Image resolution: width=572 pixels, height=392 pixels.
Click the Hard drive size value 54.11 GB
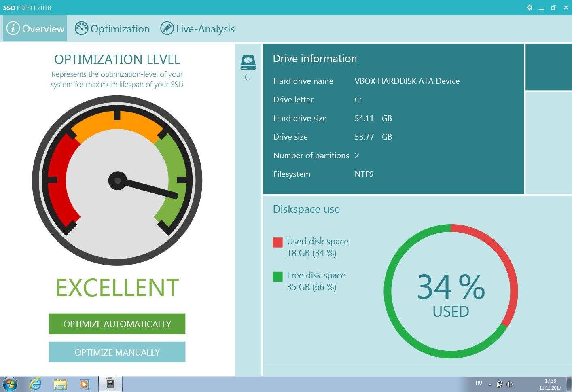pyautogui.click(x=373, y=118)
